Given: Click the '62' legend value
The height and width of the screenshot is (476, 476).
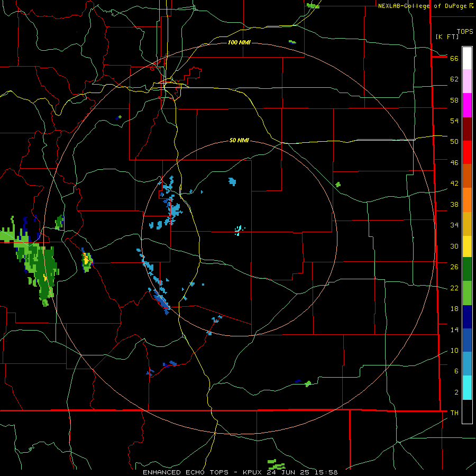Looking at the screenshot, I should click(x=454, y=79).
